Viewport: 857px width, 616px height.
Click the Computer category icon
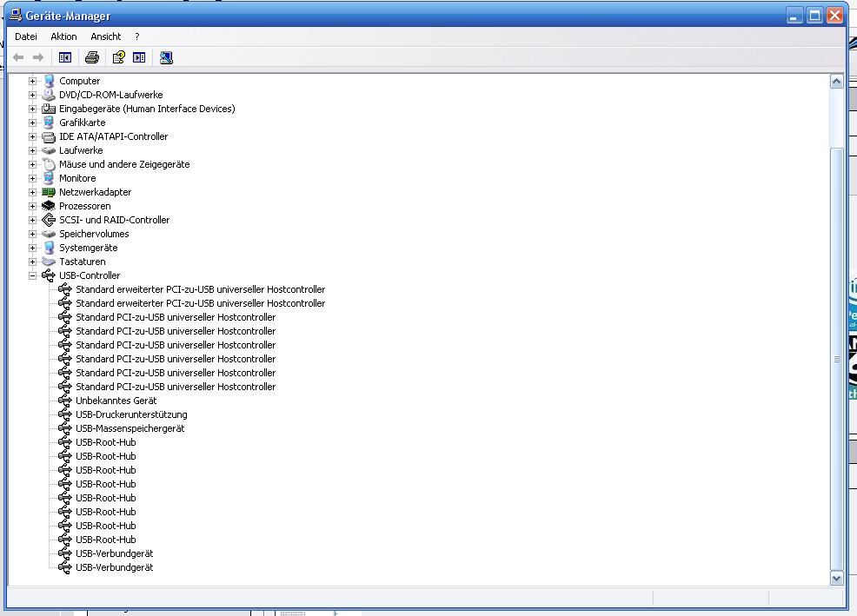coord(49,81)
